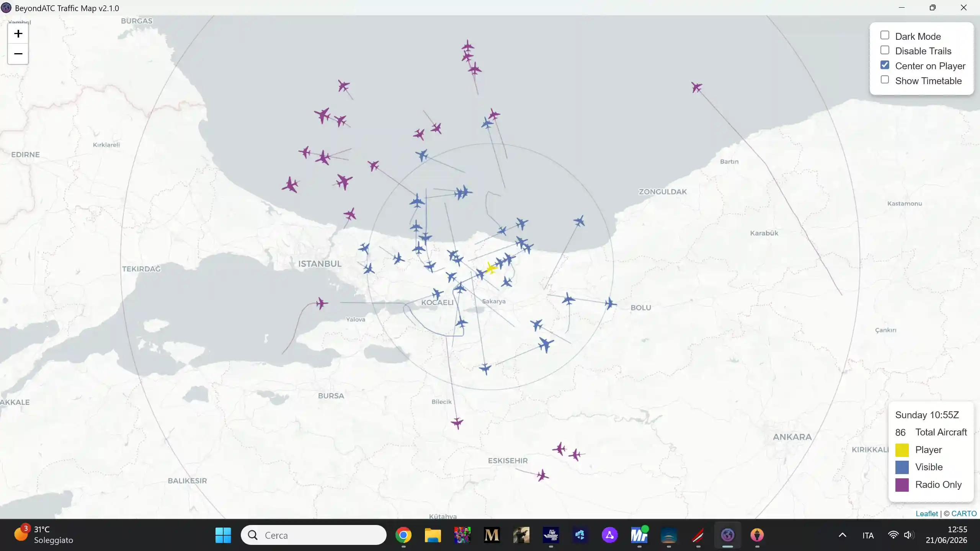Open the weather widget showing 31°C
The image size is (980, 551).
coord(44,535)
